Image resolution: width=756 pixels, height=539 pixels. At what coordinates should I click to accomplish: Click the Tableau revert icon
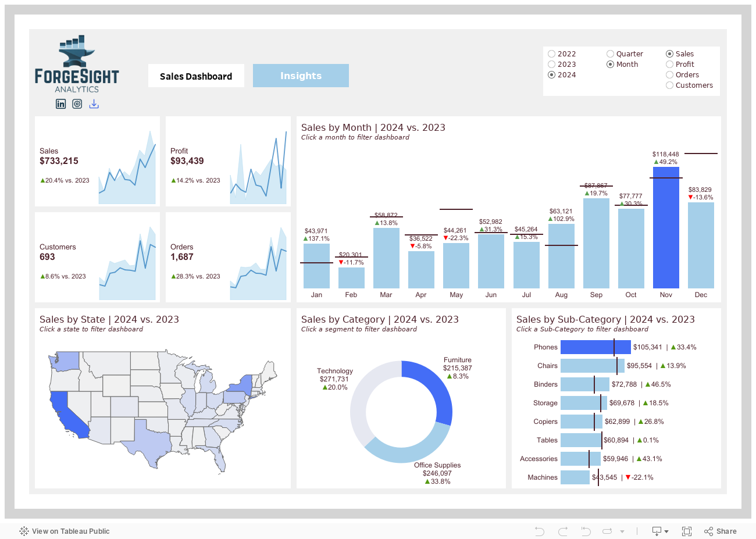click(586, 531)
